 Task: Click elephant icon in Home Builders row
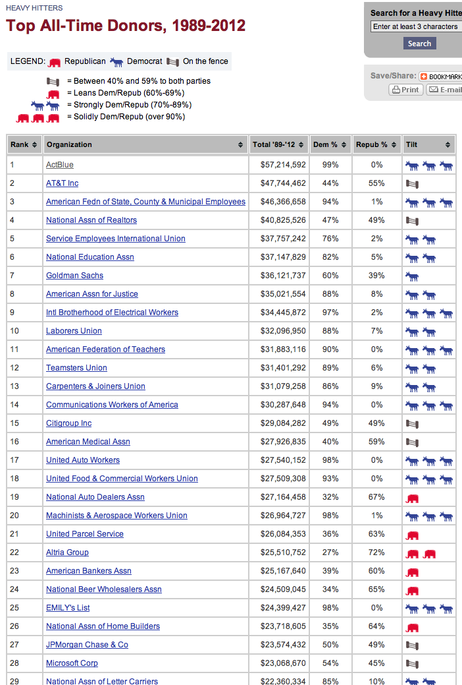click(412, 628)
